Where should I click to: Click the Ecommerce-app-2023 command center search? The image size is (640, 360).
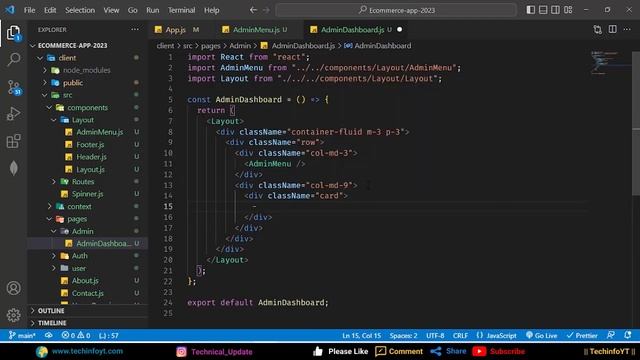coord(396,10)
